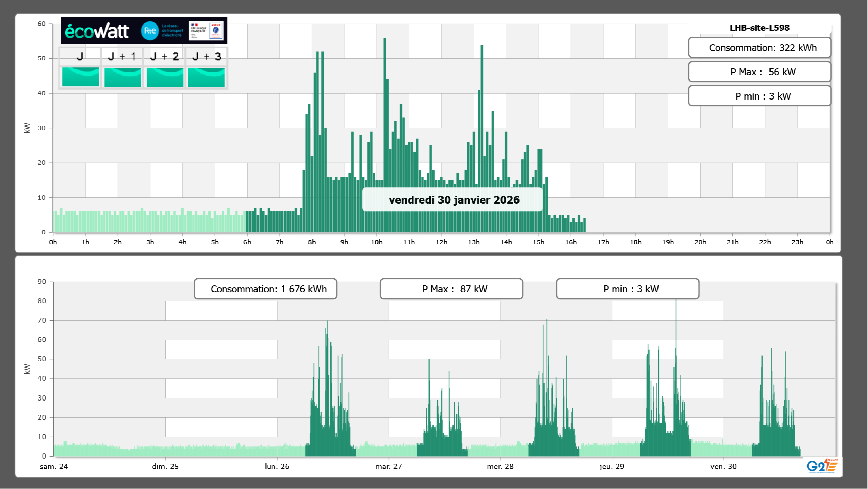Viewport: 868px width, 489px height.
Task: Click the green signal icon under J + 3
Action: click(206, 77)
